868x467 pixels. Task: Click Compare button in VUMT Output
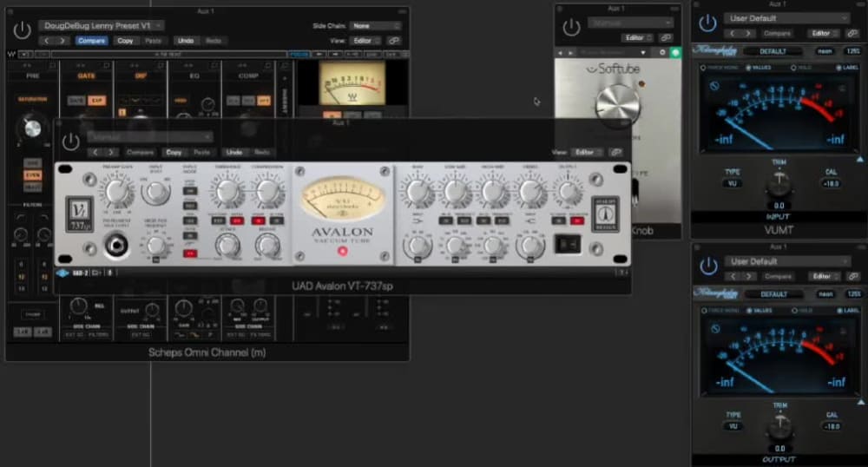779,276
